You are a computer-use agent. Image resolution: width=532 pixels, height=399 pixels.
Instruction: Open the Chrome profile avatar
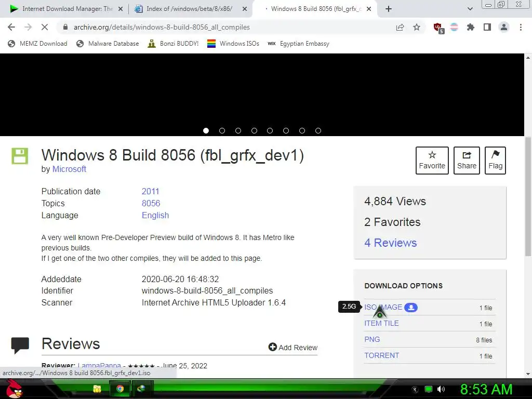[504, 27]
